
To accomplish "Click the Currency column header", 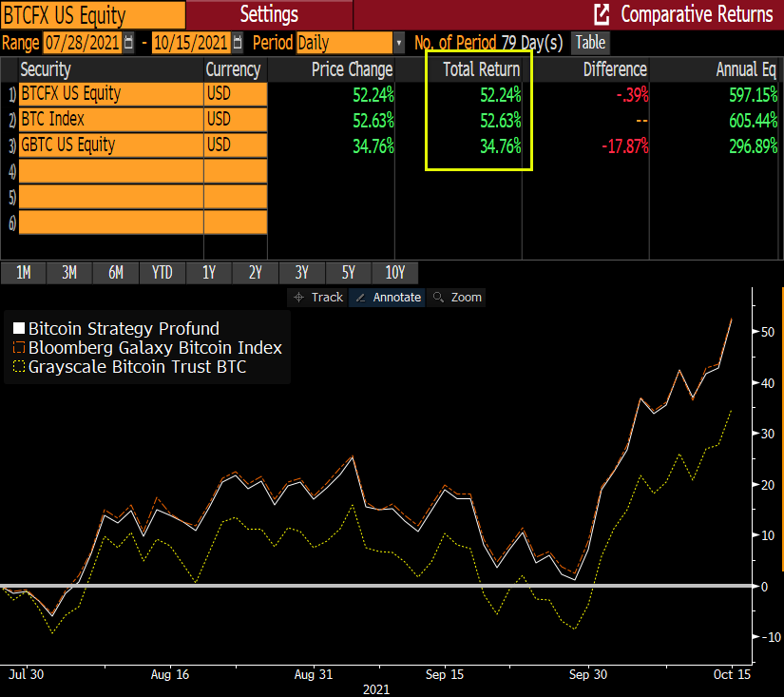I will (x=234, y=69).
